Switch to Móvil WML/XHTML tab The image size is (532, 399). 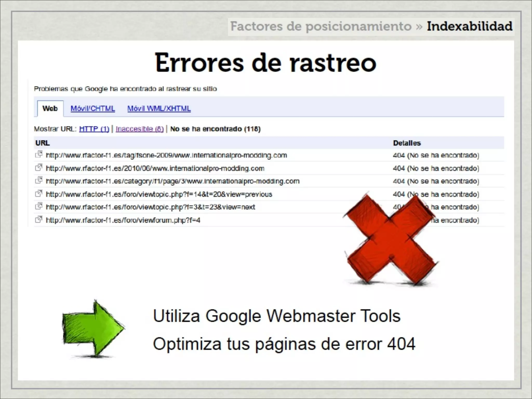point(159,109)
